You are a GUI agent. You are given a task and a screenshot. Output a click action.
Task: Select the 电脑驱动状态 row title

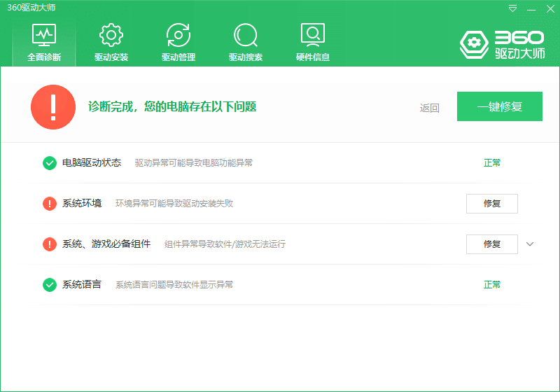pos(92,163)
